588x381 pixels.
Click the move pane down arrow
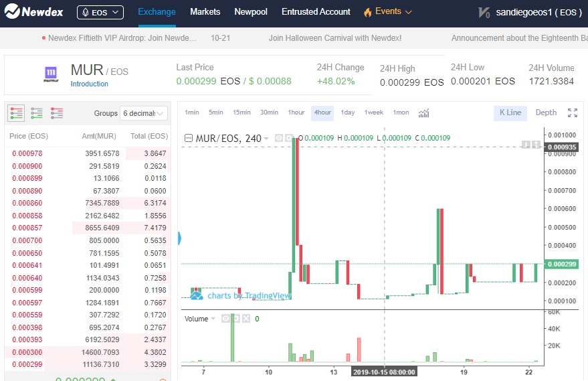526,145
